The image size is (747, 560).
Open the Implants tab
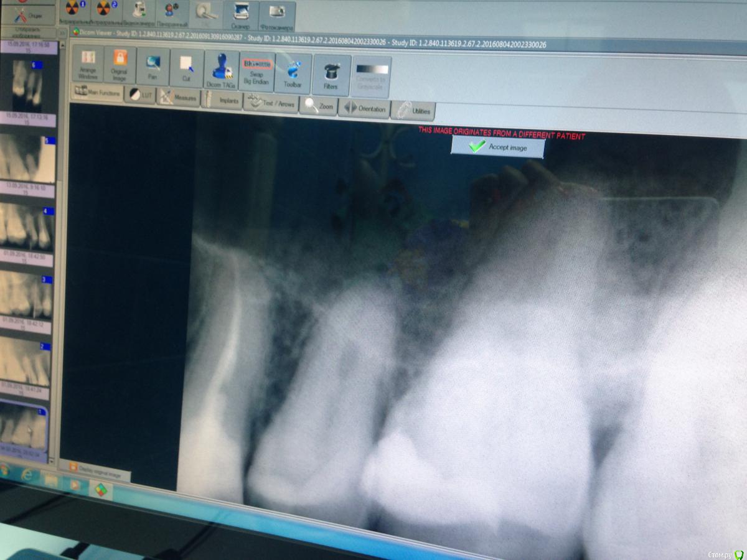(222, 100)
